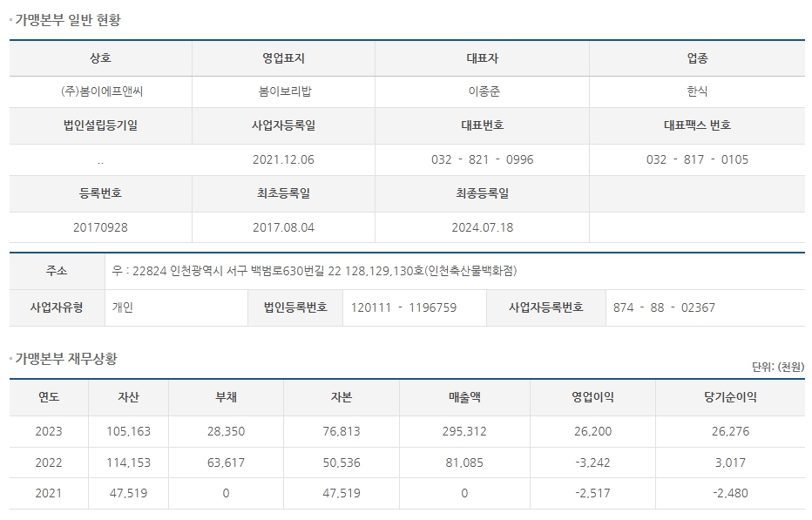Image resolution: width=812 pixels, height=520 pixels.
Task: Select the 대표팩스 번호 header cell
Action: (697, 125)
